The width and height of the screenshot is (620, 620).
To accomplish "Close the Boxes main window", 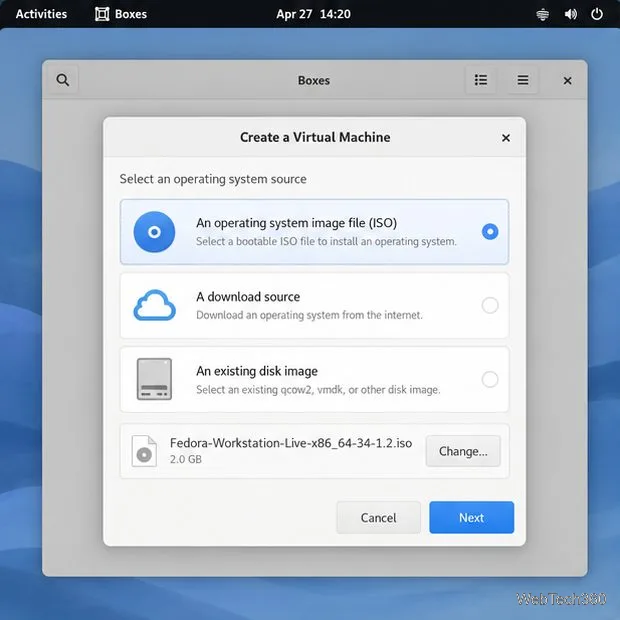I will tap(567, 80).
